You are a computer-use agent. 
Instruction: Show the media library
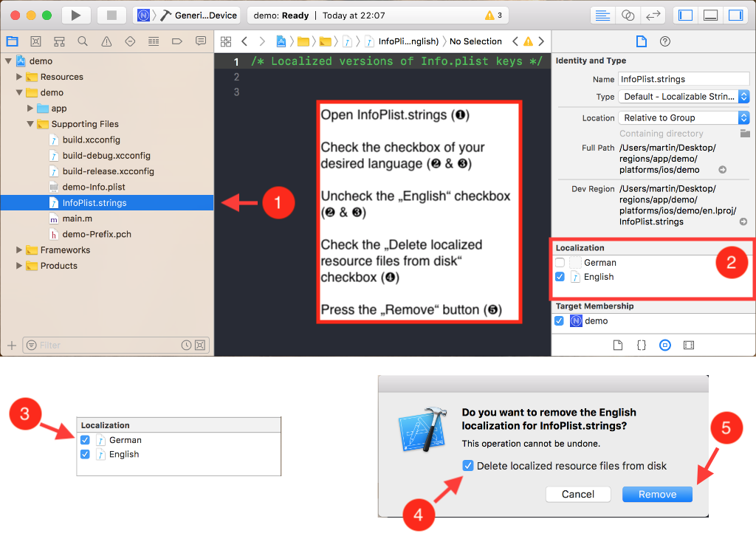(689, 345)
